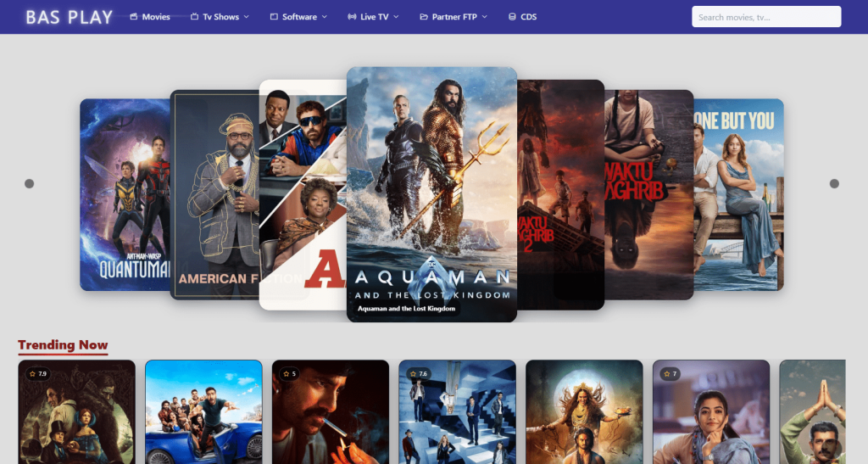The height and width of the screenshot is (464, 868).
Task: Click the Partner FTP folder icon
Action: (424, 17)
